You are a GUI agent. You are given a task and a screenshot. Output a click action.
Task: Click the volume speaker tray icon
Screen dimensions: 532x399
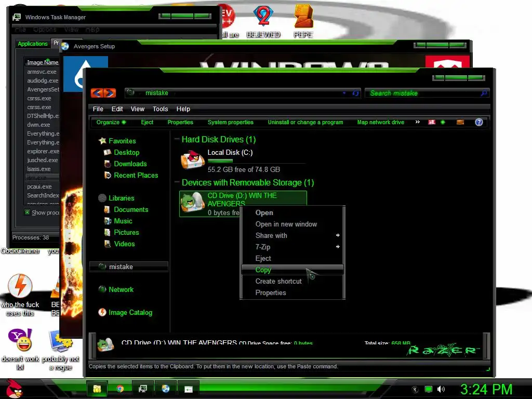[x=441, y=389]
